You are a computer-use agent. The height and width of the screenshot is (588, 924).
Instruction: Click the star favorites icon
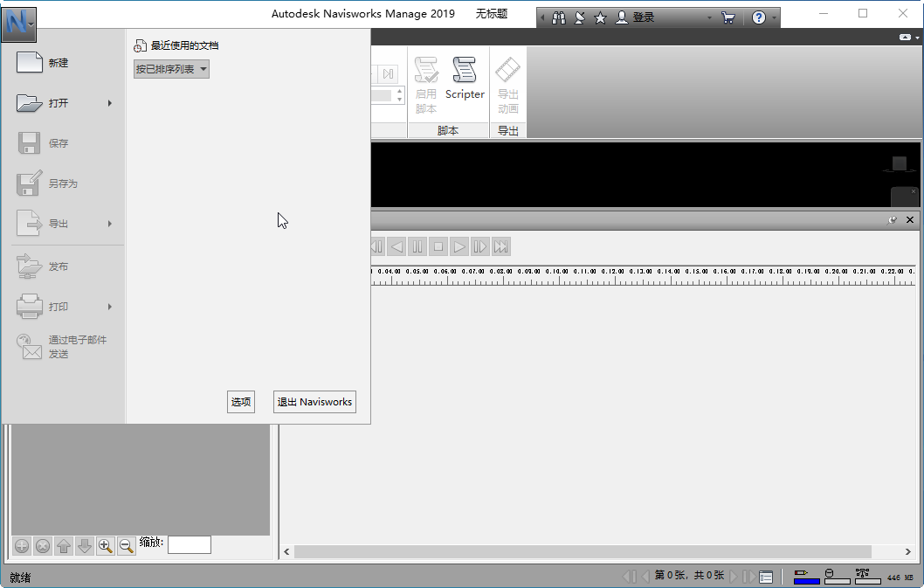click(x=601, y=17)
